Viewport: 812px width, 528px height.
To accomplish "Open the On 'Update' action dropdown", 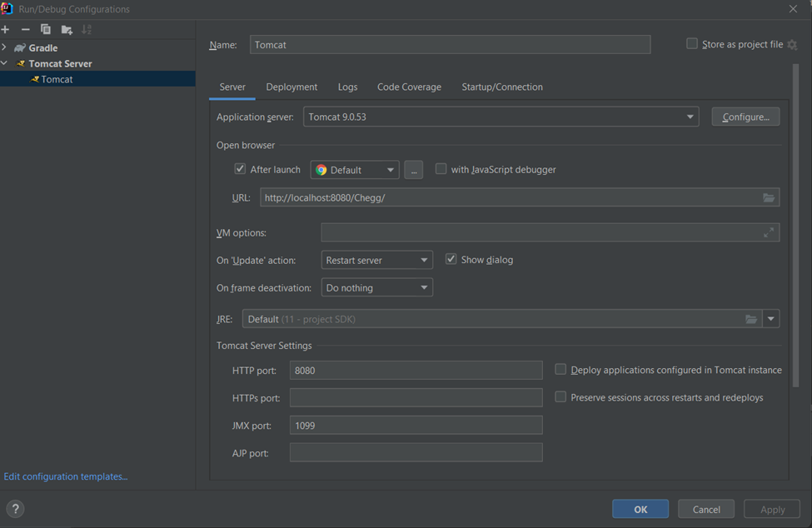I will [x=377, y=260].
